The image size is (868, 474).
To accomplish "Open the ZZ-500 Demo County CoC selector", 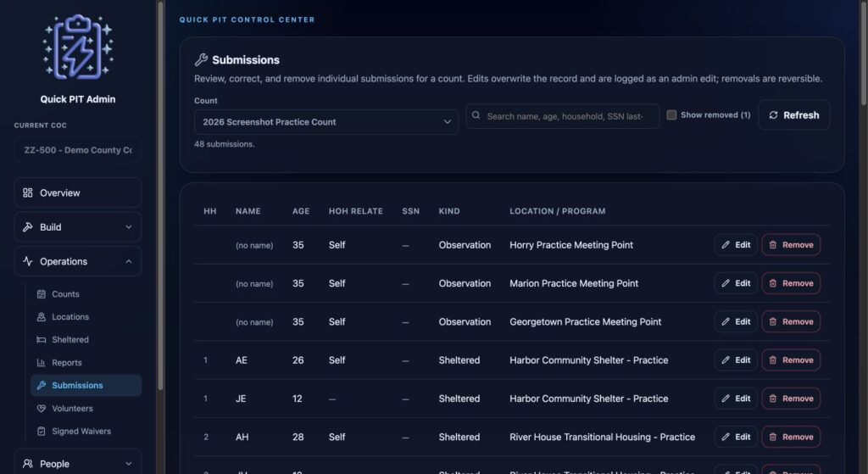I will coord(77,150).
